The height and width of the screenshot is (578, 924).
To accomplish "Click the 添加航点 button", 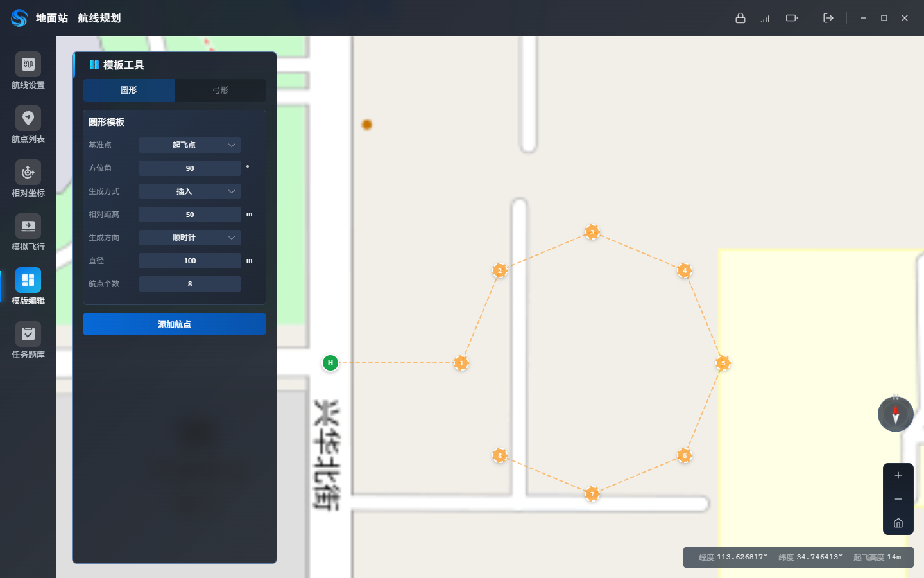I will [175, 324].
